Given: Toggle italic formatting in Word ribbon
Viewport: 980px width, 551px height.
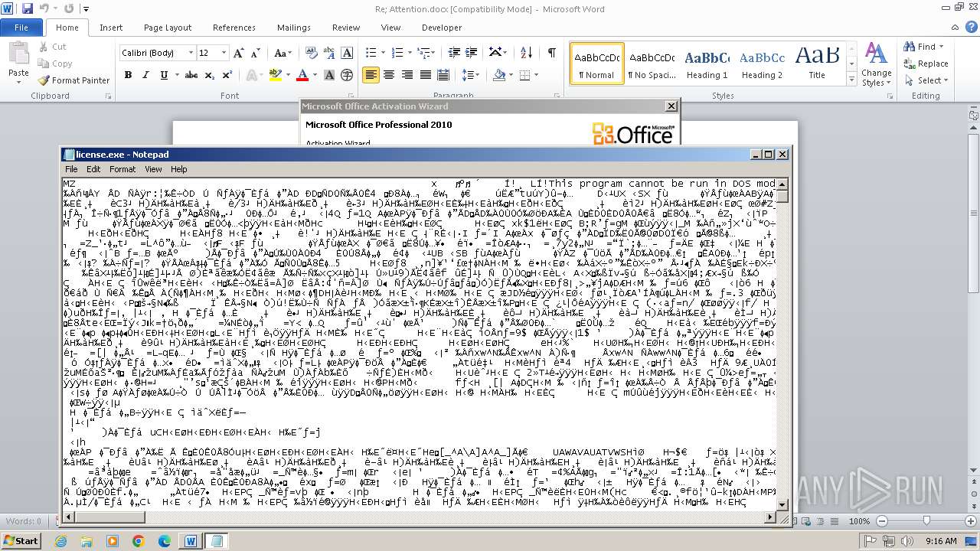Looking at the screenshot, I should (145, 75).
